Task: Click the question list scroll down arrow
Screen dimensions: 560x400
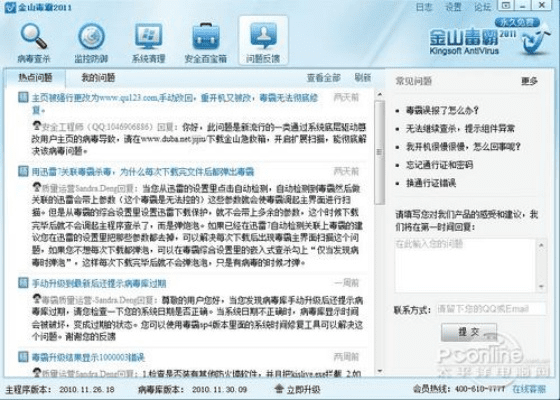Action: 380,371
